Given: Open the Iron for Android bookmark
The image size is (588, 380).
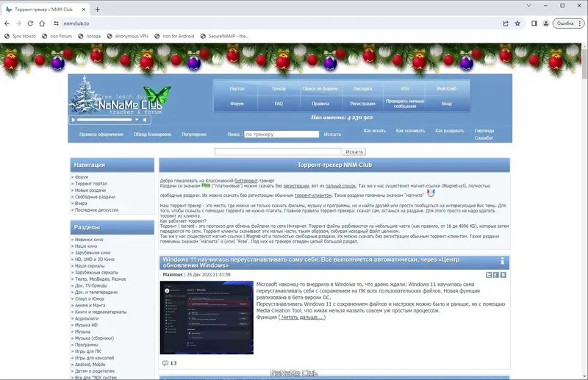Looking at the screenshot, I should [x=174, y=36].
